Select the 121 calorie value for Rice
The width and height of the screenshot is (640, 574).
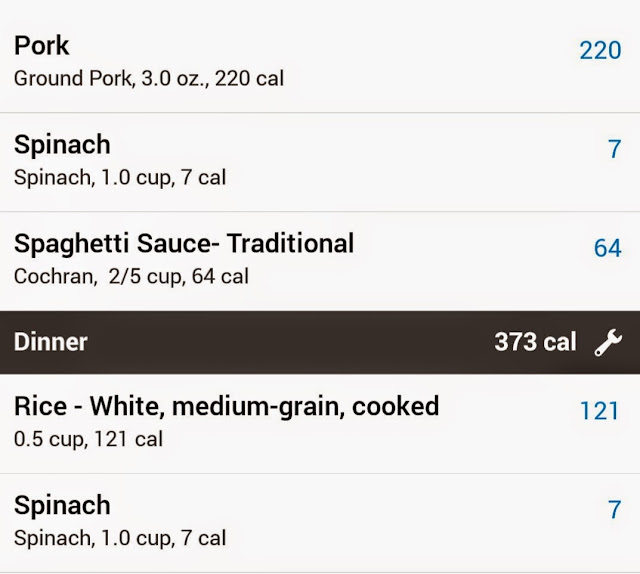point(600,410)
